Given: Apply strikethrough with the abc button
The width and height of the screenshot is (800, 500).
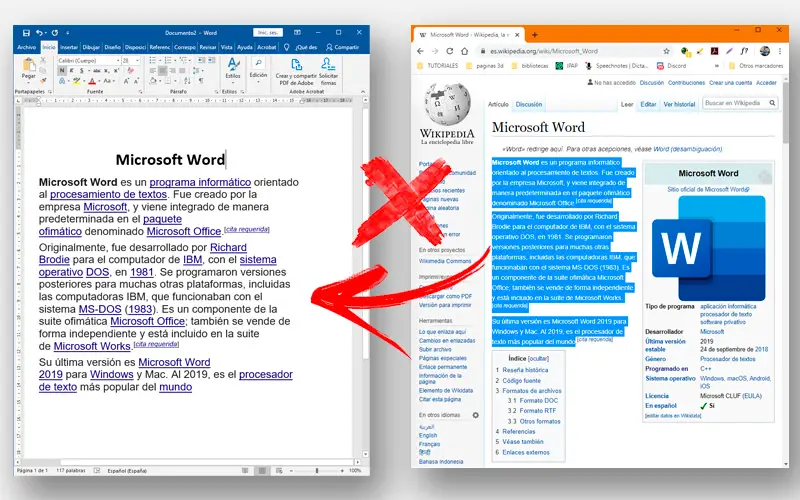Looking at the screenshot, I should [97, 70].
